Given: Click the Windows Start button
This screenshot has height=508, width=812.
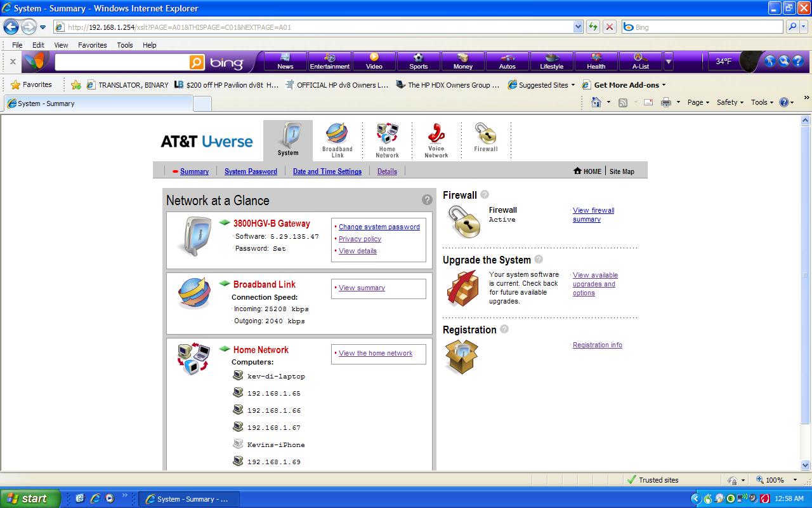Looking at the screenshot, I should [30, 498].
